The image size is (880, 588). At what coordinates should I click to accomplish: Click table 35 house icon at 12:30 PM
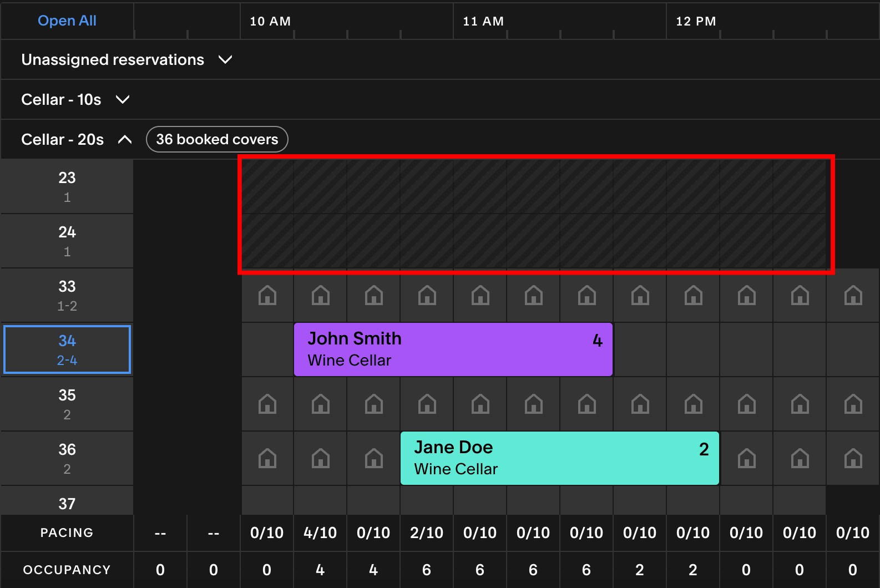click(800, 404)
